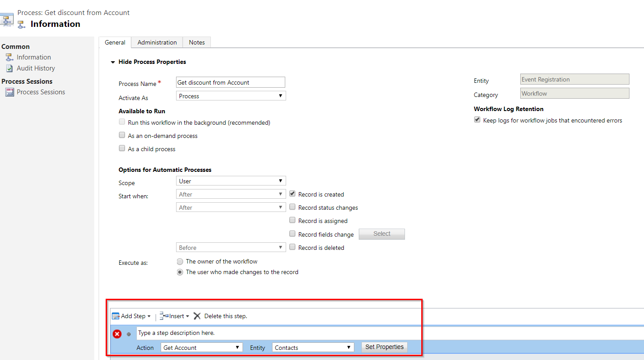The image size is (644, 360).
Task: Click the Add Step icon
Action: pyautogui.click(x=116, y=316)
